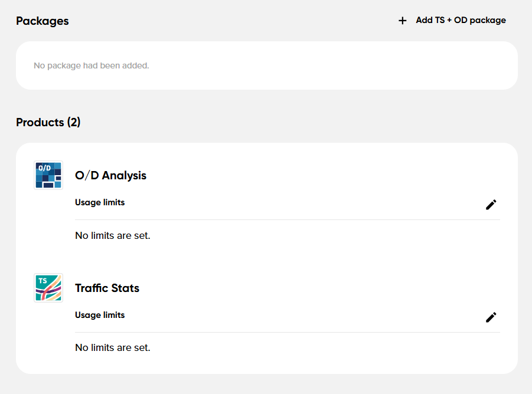Click 'No limits are set' under Traffic Stats
This screenshot has height=394, width=532.
point(113,347)
